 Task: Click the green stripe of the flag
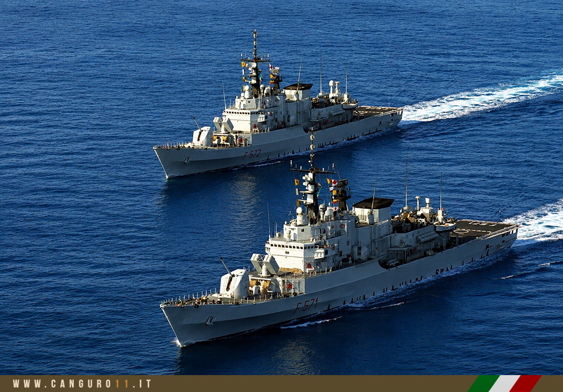483,384
